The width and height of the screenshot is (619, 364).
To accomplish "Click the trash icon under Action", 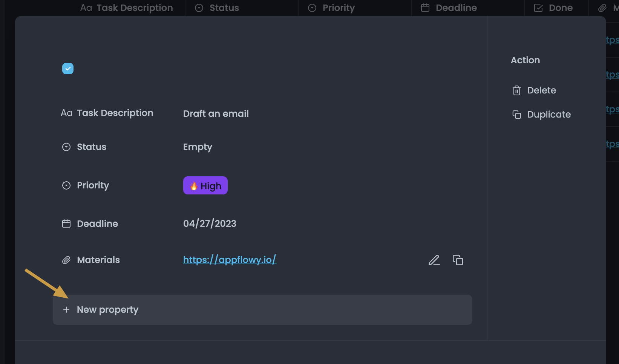I will (516, 90).
